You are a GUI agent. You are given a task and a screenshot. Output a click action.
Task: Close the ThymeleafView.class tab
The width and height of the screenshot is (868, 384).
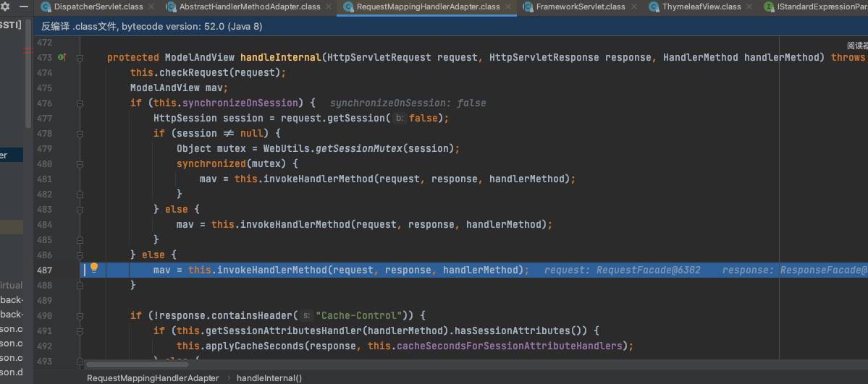[x=749, y=7]
